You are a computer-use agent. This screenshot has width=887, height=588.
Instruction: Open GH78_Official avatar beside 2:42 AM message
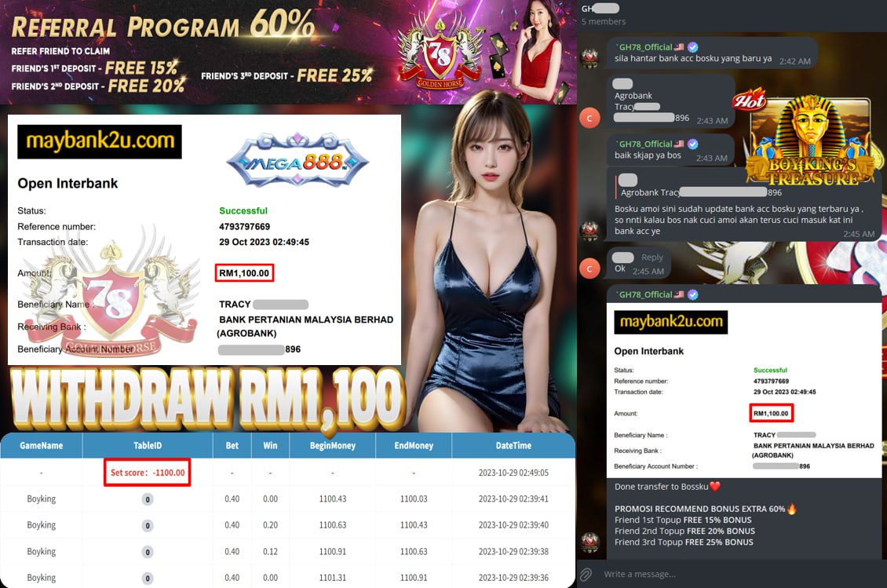590,58
